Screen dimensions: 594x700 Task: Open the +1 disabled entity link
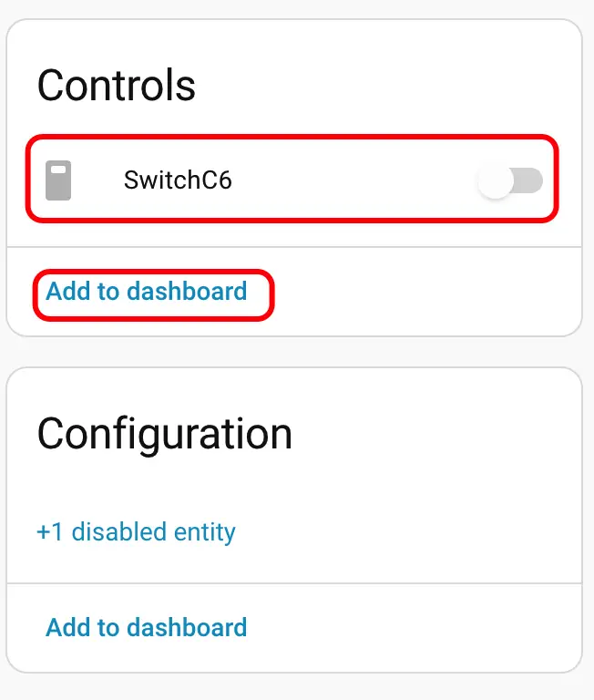pyautogui.click(x=136, y=531)
